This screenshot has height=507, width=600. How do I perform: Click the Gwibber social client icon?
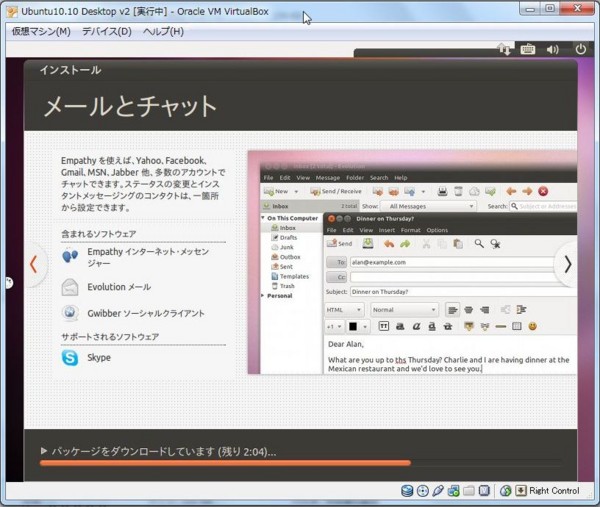[70, 313]
